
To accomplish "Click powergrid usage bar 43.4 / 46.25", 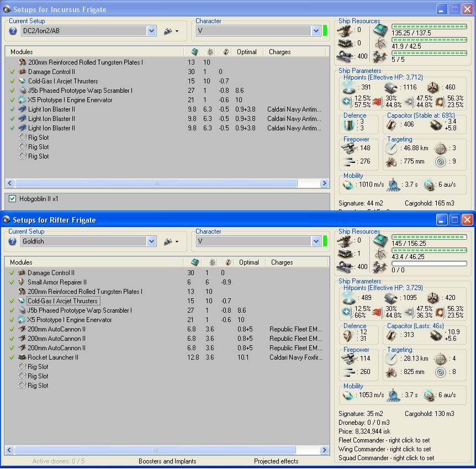I will click(429, 250).
